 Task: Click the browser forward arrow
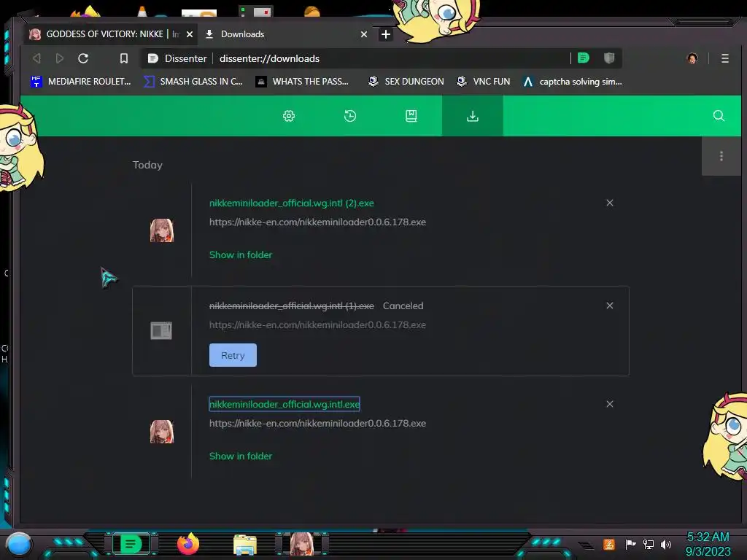pos(60,58)
